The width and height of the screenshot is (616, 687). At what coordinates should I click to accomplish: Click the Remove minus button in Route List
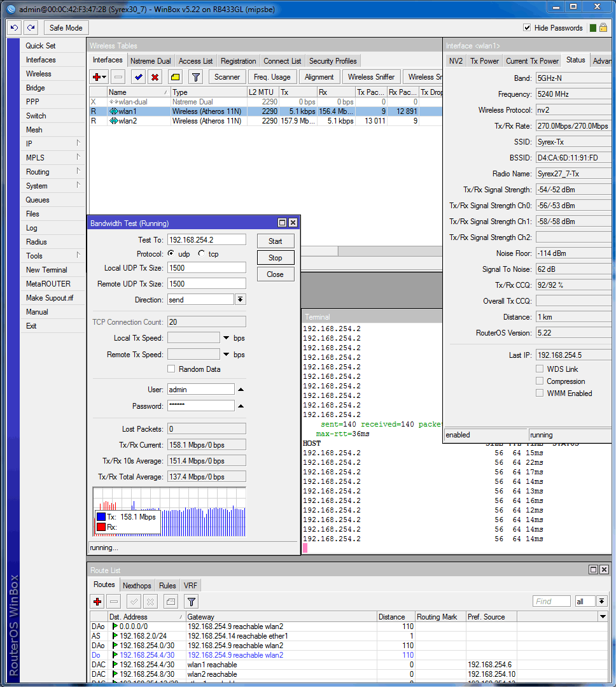tap(114, 602)
